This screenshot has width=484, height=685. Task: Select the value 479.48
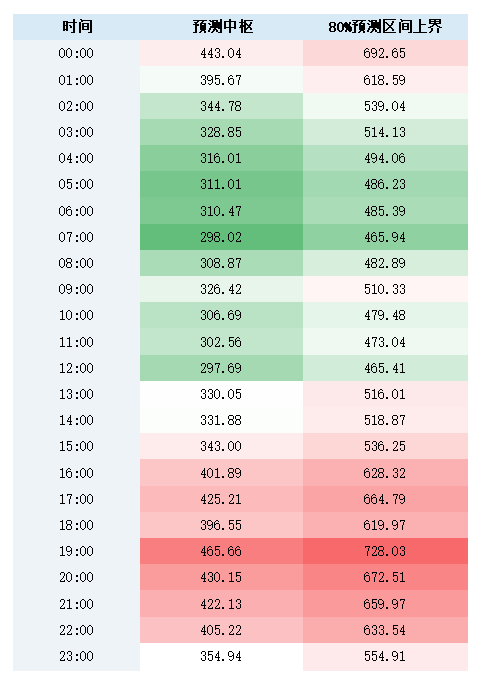point(385,315)
